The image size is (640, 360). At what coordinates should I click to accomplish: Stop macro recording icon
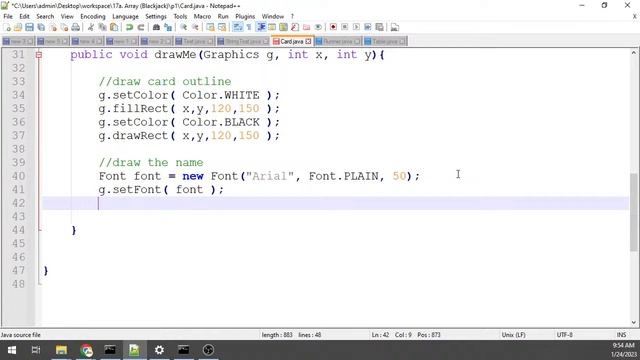click(344, 27)
